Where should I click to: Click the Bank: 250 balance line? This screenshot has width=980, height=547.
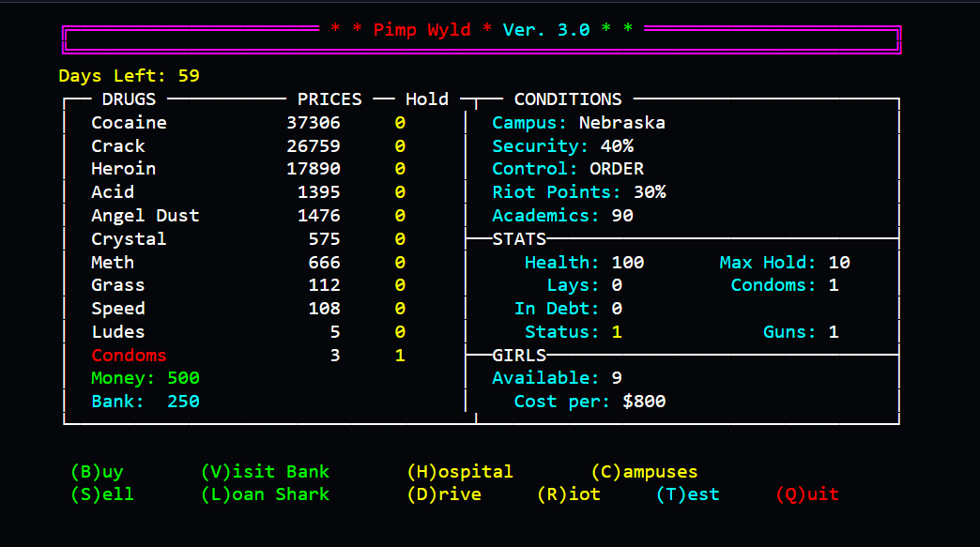coord(145,402)
